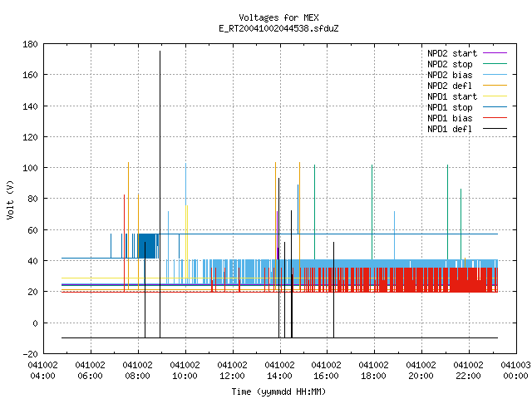Click the NPD2 defl legend label

pyautogui.click(x=450, y=86)
